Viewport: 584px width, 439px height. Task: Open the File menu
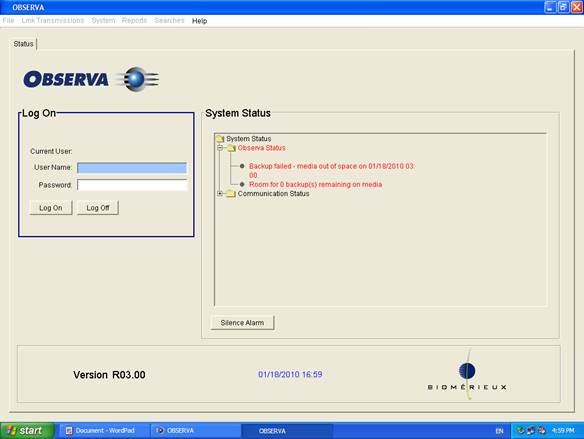[x=8, y=20]
